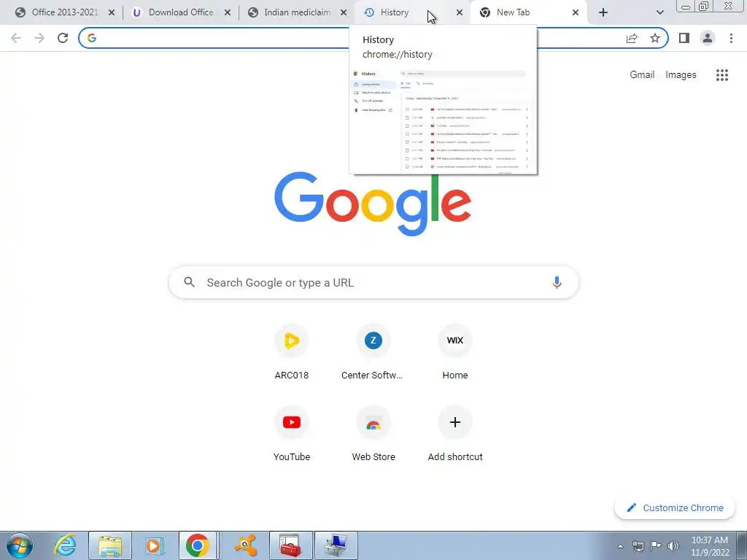747x560 pixels.
Task: Open the Windows Start menu
Action: [19, 545]
